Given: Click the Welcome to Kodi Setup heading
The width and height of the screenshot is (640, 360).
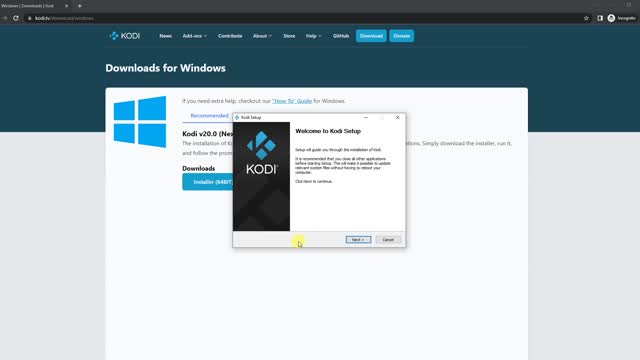Looking at the screenshot, I should (328, 131).
